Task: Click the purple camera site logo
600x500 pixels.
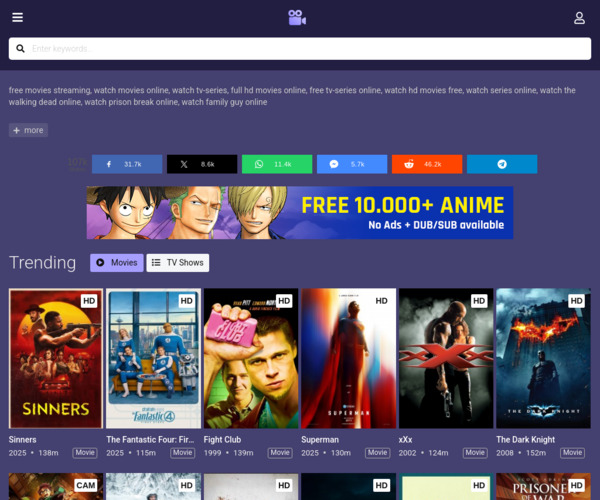Action: tap(296, 17)
